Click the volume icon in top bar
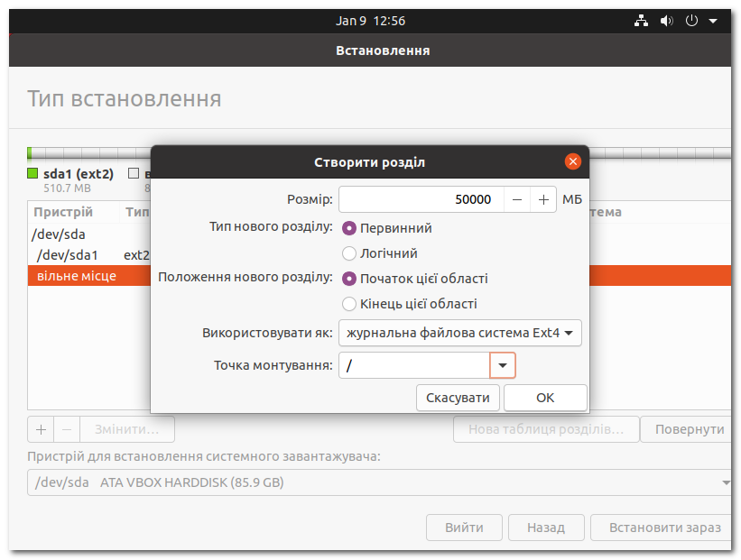This screenshot has height=560, width=741. click(666, 20)
